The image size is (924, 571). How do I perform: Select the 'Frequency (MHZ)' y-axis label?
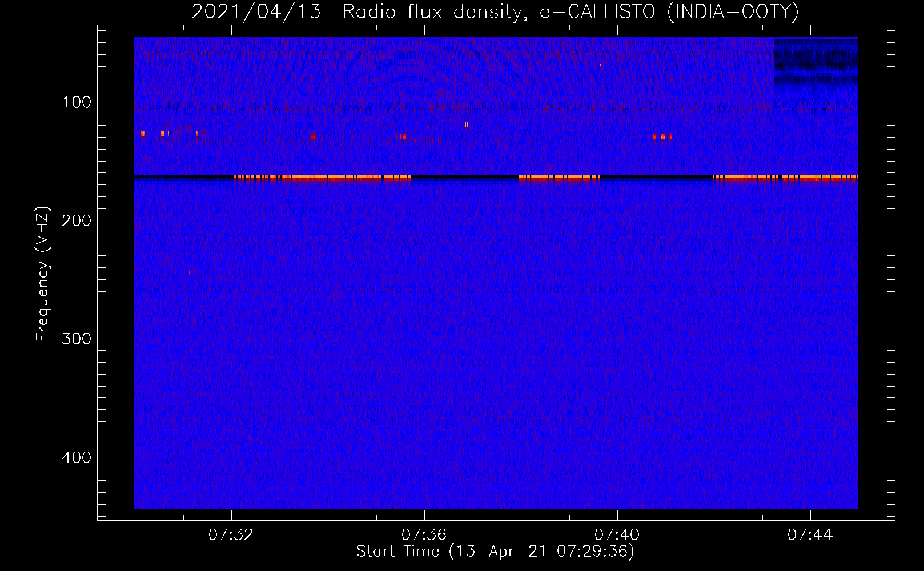coord(43,274)
